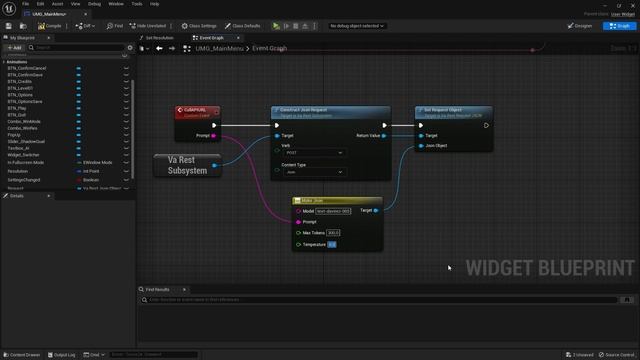Open the Verb POST dropdown
This screenshot has height=360, width=640.
click(x=314, y=153)
